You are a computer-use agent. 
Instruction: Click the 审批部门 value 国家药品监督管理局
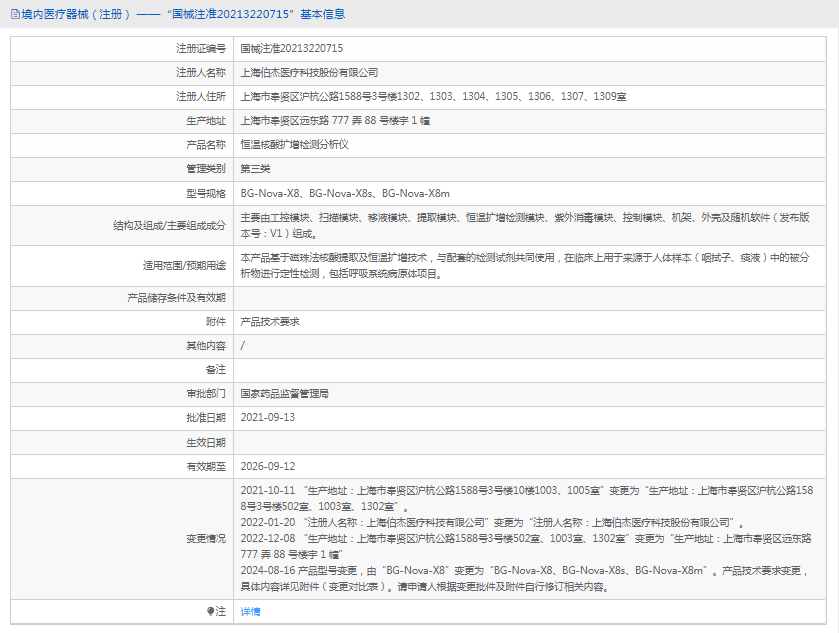(x=285, y=394)
